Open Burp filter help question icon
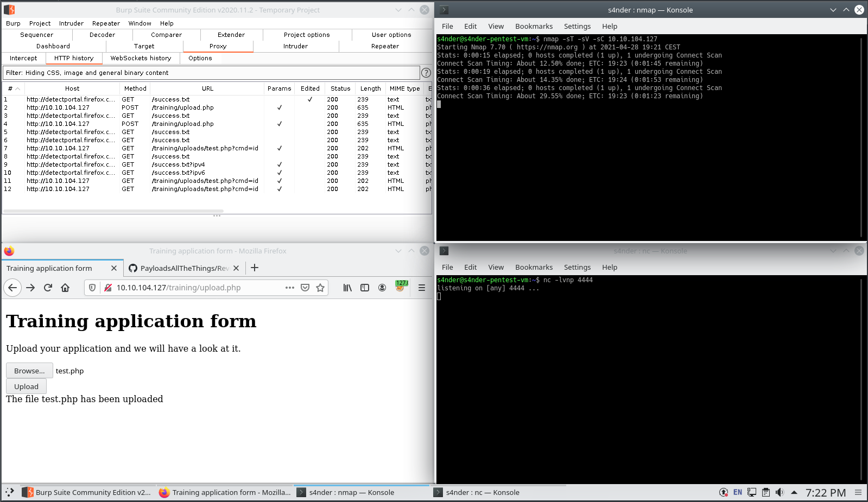This screenshot has height=502, width=868. [x=426, y=73]
